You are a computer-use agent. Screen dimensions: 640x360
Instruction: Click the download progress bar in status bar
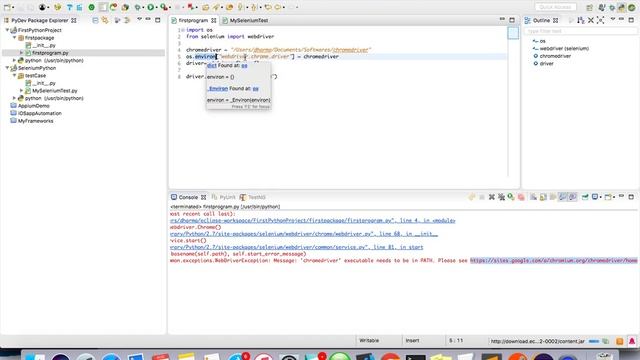[x=594, y=341]
